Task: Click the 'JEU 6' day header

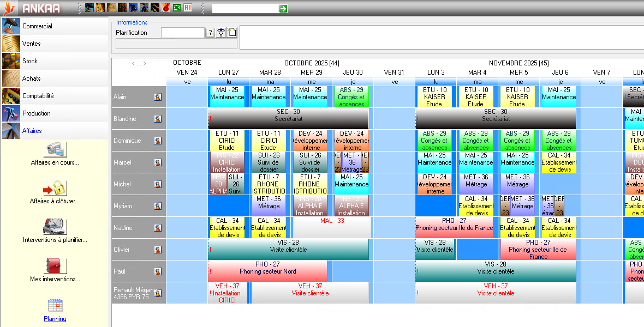Action: tap(560, 72)
